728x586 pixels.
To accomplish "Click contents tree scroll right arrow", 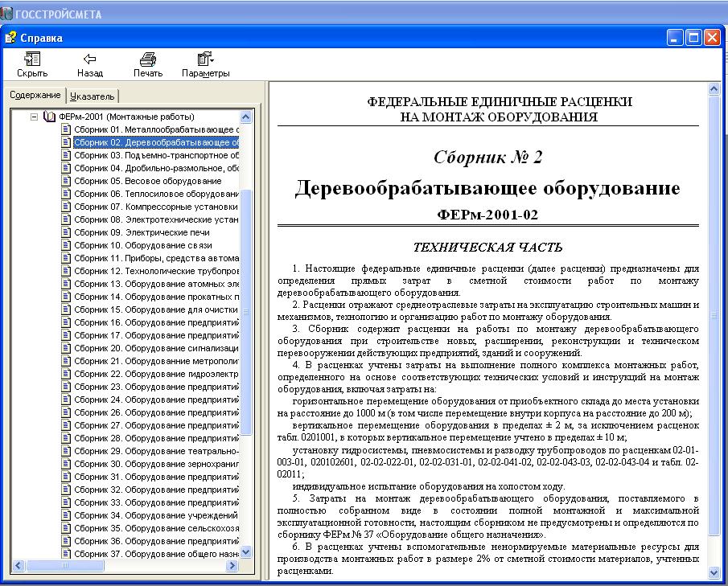I will tap(232, 566).
